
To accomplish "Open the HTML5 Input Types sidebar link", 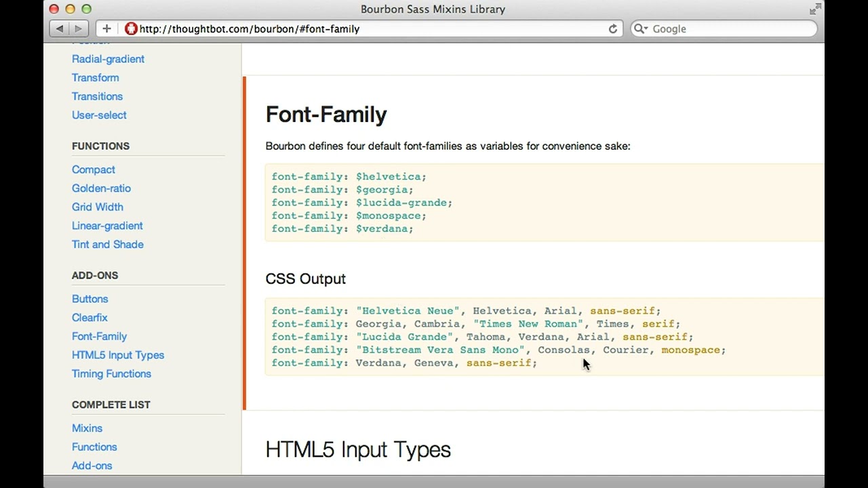I will (x=118, y=355).
